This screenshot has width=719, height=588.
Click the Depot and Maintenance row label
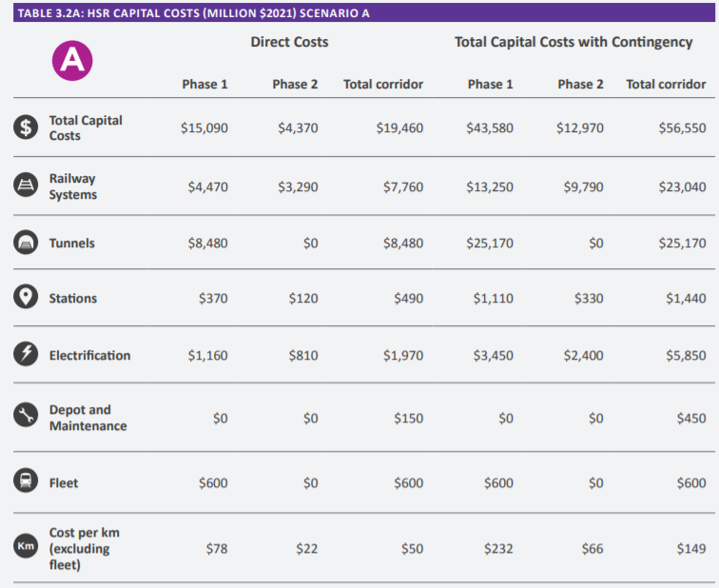click(87, 418)
